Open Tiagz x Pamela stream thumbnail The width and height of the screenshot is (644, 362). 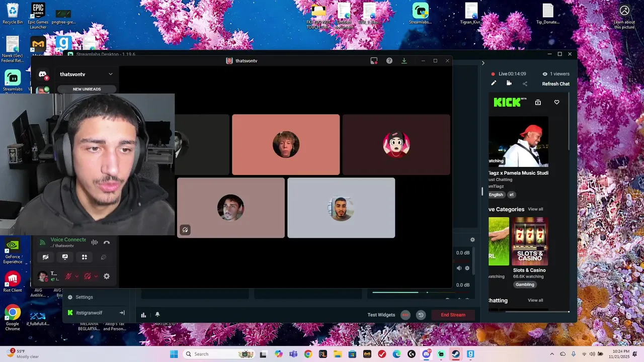[518, 142]
